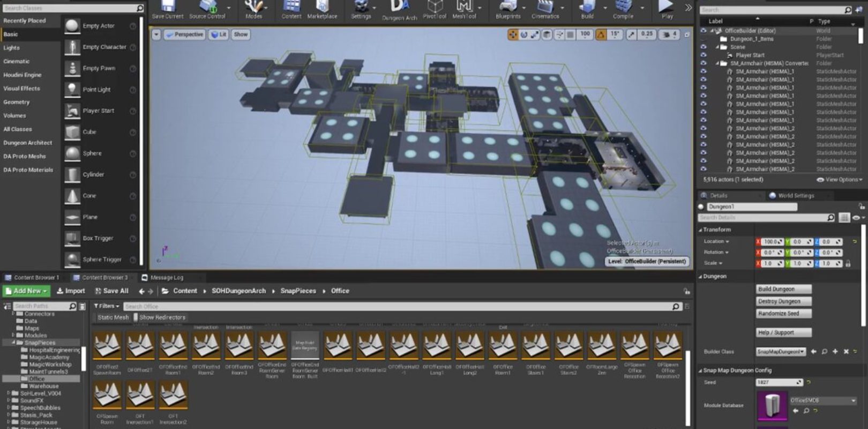Open the Dungeon Arch toolbar tool
Screen dimensions: 868x429
pos(399,10)
